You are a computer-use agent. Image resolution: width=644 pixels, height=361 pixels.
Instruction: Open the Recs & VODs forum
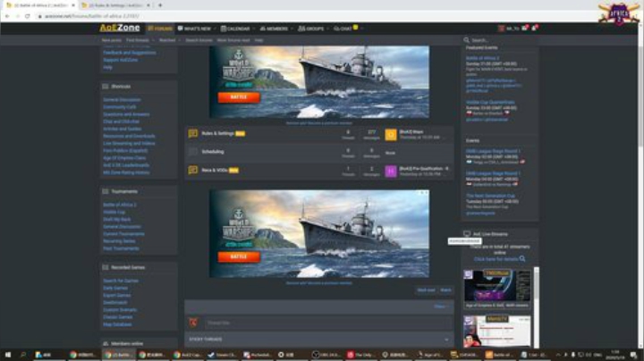(x=215, y=170)
